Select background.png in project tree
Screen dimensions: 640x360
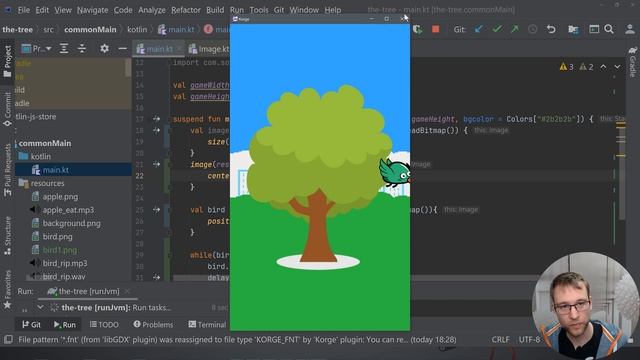(x=71, y=223)
